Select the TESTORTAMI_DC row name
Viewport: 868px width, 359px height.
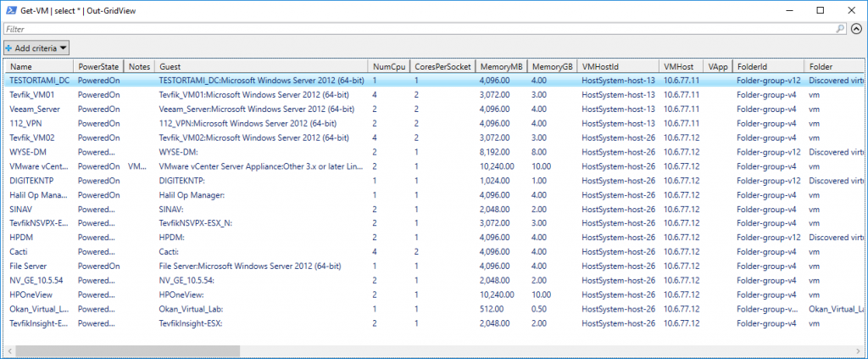tap(40, 81)
